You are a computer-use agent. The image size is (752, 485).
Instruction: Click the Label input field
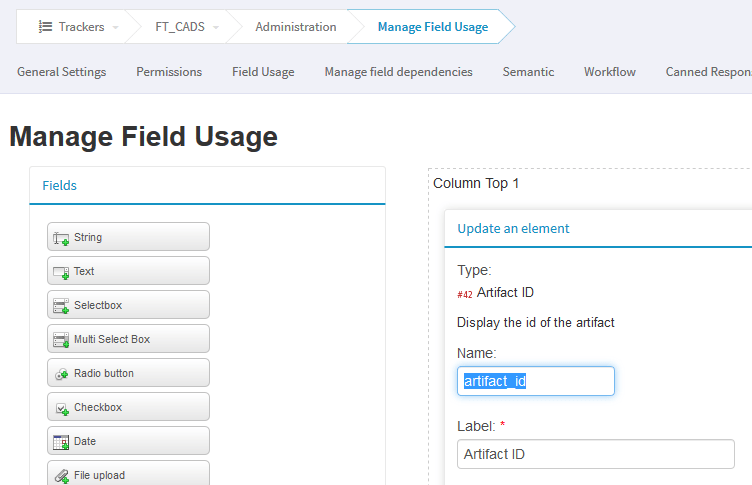click(595, 454)
